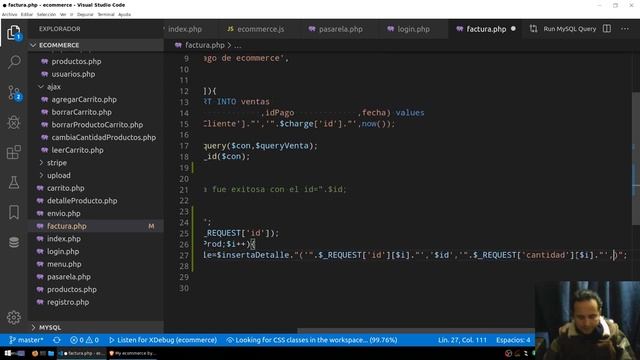
Task: Open the Extensions view
Action: point(14,152)
